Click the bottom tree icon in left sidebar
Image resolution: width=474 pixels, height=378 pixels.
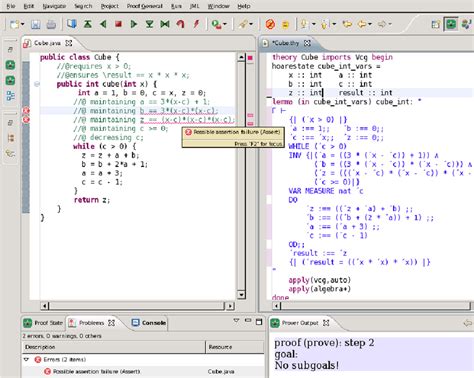coord(10,153)
